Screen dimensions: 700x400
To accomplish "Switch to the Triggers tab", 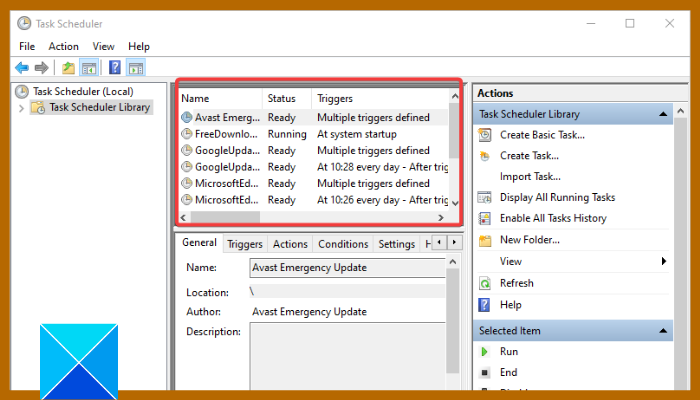I will click(x=245, y=244).
